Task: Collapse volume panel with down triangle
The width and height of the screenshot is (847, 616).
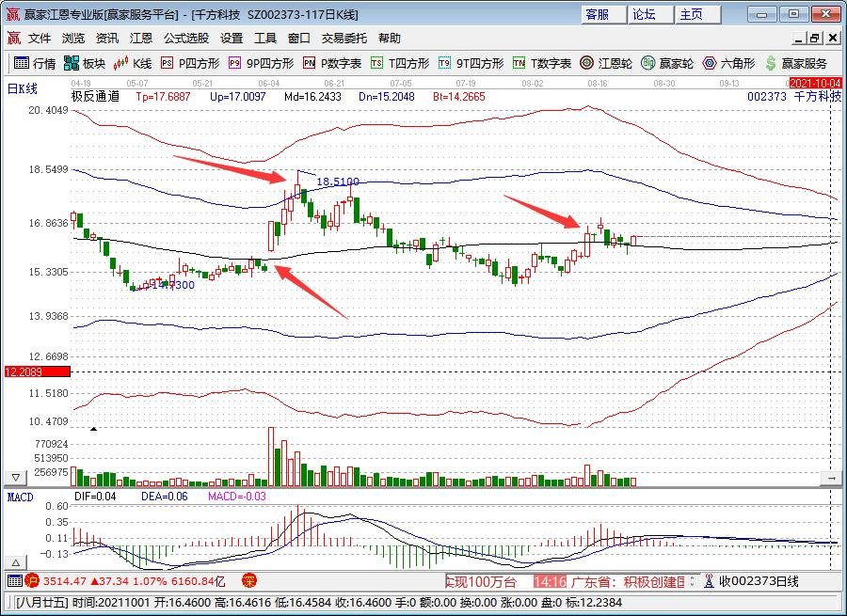Action: click(15, 477)
